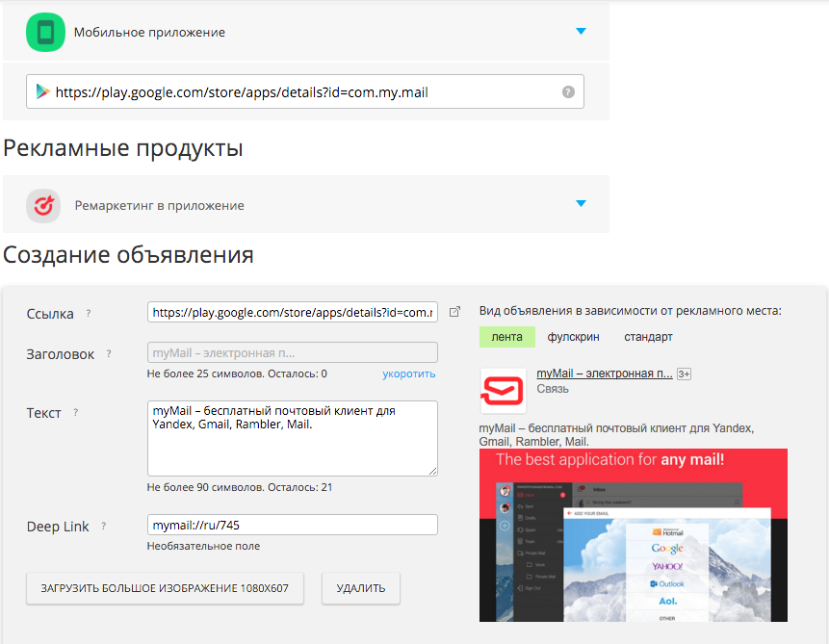Viewport: 829px width, 644px height.
Task: Expand the Ремаркетинг в приложение dropdown arrow
Action: (x=581, y=203)
